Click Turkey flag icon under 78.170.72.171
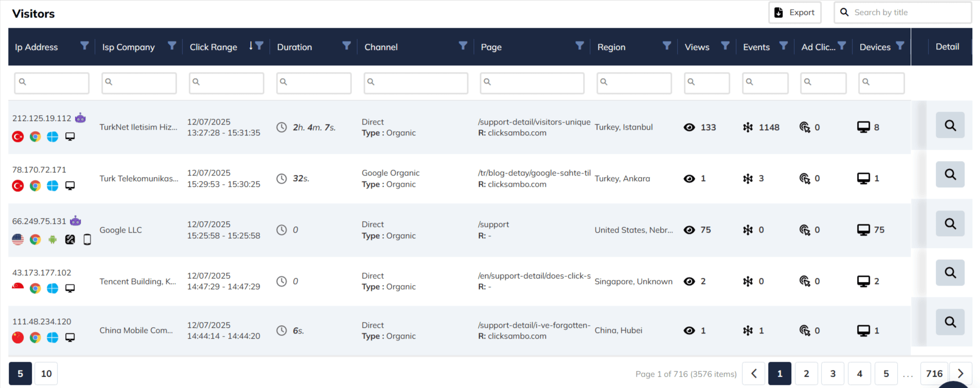Screen dimensions: 980x388 click(18, 186)
